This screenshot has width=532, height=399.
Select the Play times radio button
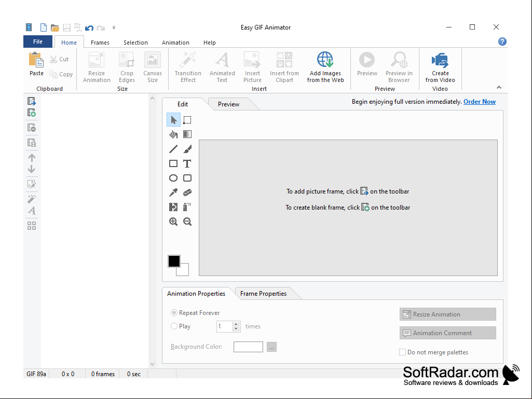174,326
